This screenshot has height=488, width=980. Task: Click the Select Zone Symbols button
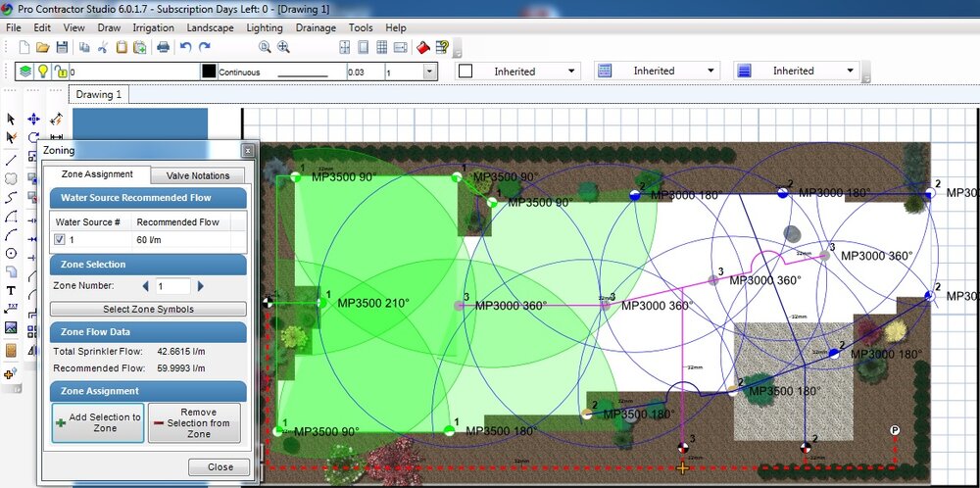[x=148, y=309]
